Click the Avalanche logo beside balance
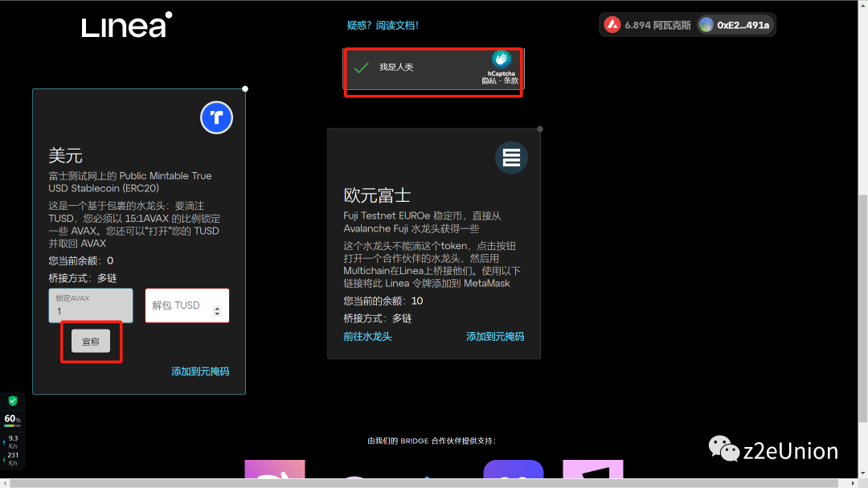 (613, 24)
